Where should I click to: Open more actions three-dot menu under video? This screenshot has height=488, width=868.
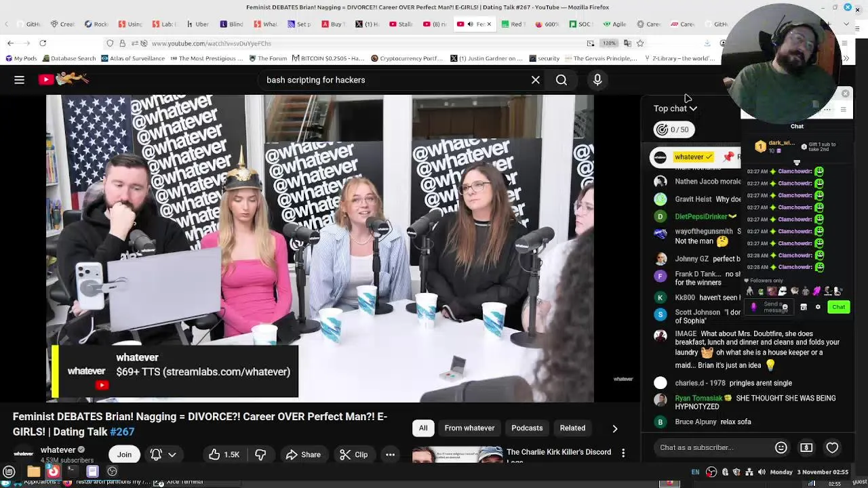point(390,455)
